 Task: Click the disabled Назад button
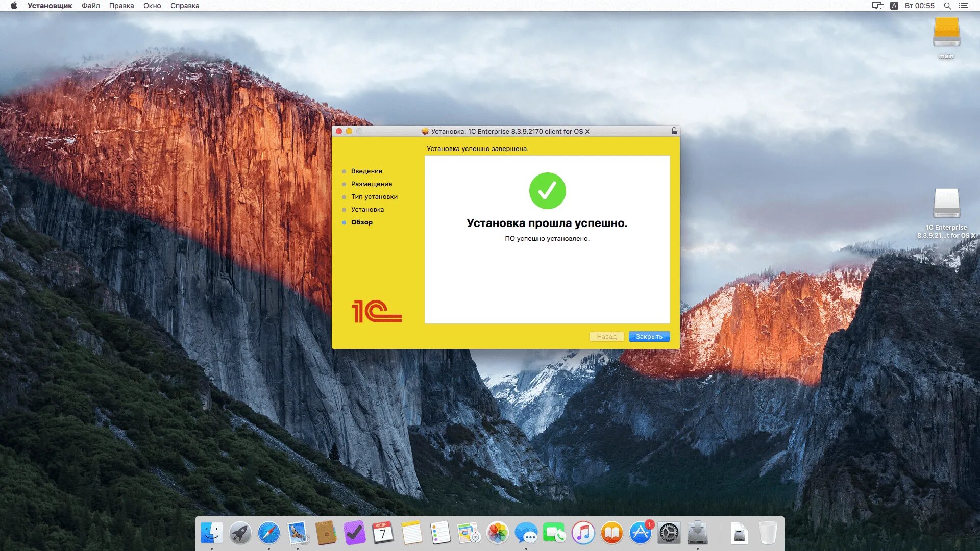[x=606, y=336]
